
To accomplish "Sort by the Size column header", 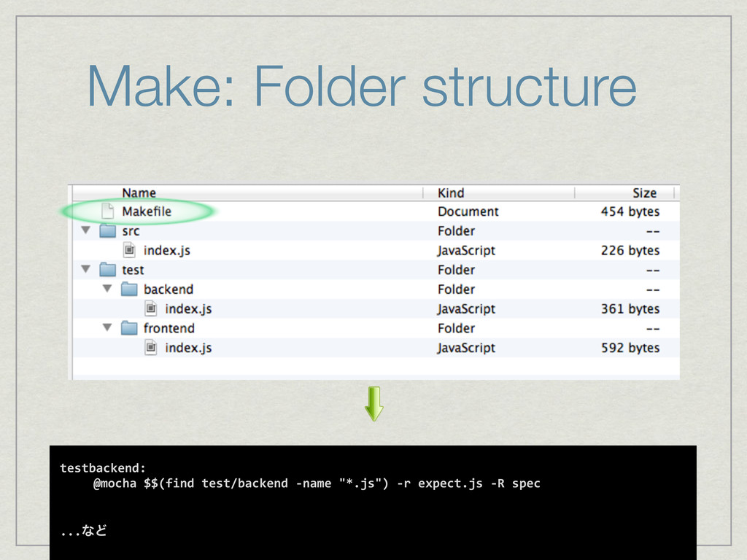I will coord(645,192).
